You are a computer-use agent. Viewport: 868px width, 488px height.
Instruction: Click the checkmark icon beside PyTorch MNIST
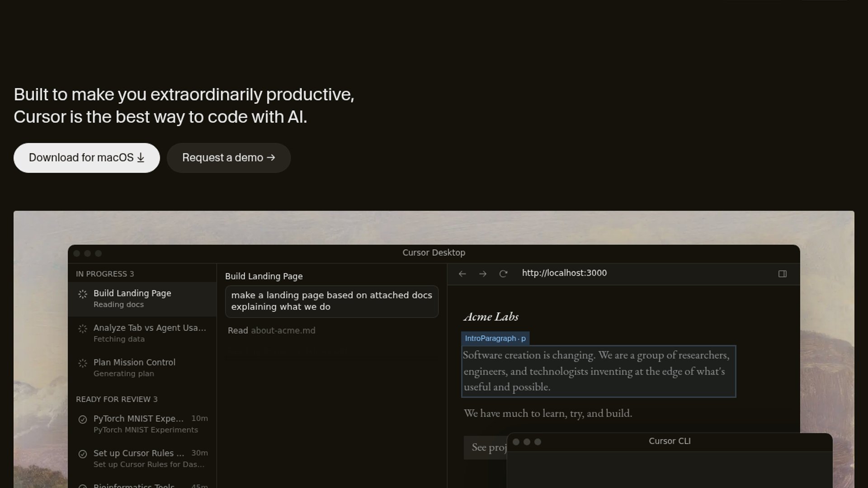pos(83,419)
